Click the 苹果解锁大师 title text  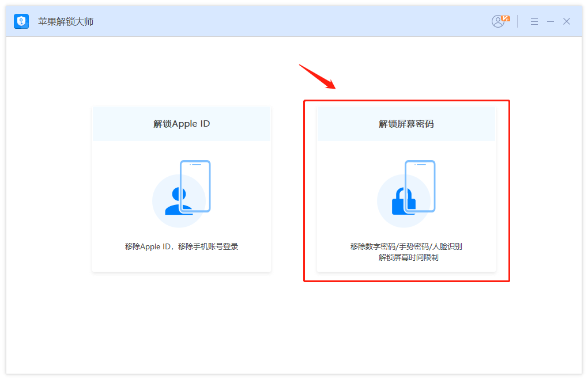pos(66,22)
